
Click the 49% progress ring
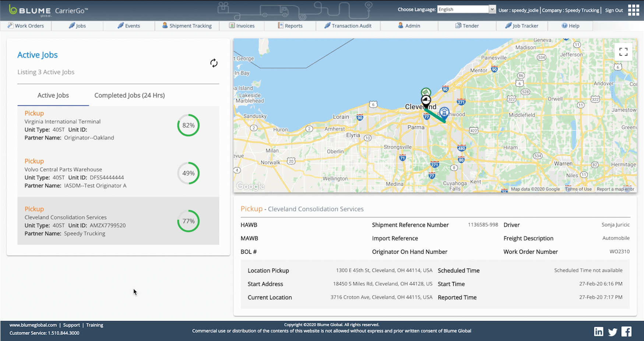[x=189, y=173]
